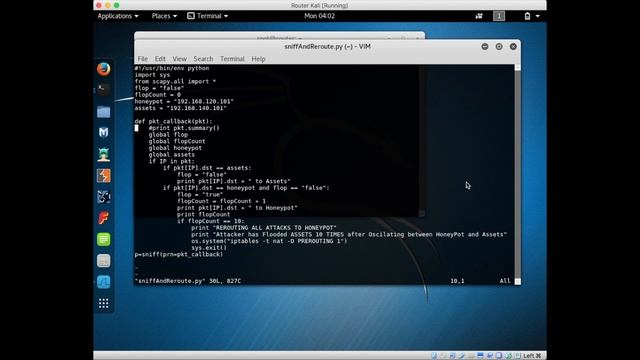Open the Mon 04:02 clock calendar

[x=319, y=16]
